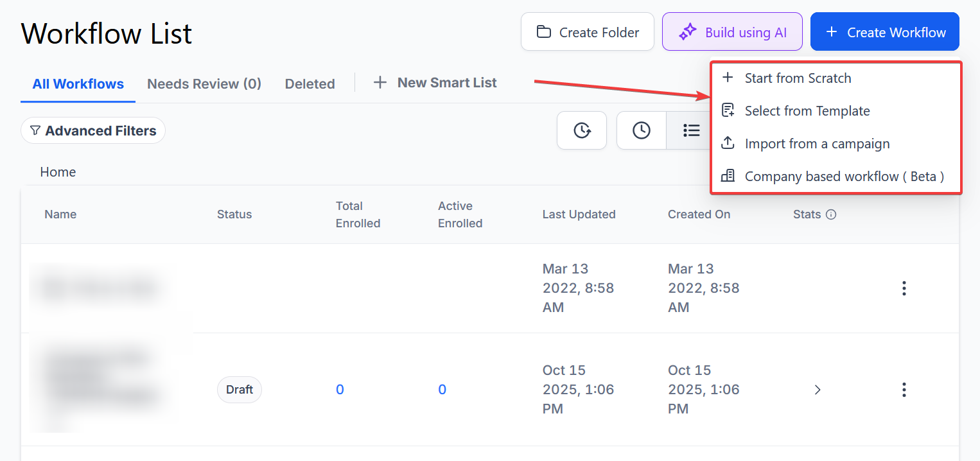The width and height of the screenshot is (980, 461).
Task: Switch to the bulleted list view
Action: [x=691, y=130]
